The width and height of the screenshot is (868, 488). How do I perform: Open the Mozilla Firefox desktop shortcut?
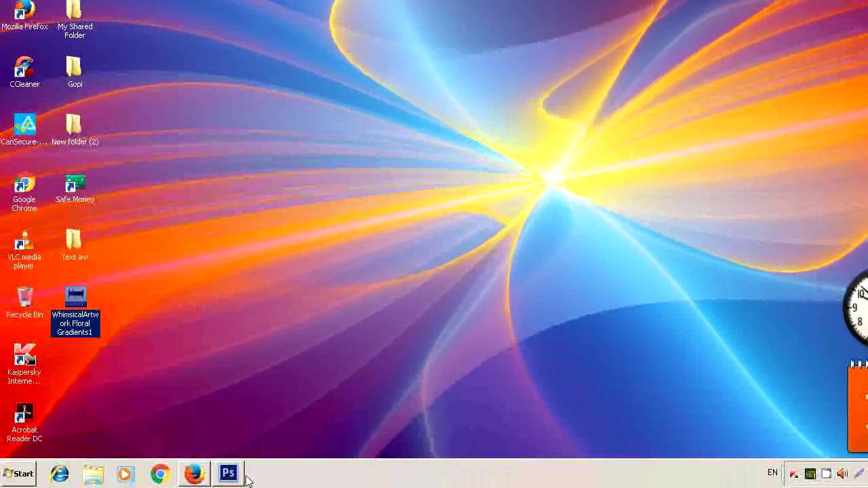(x=24, y=15)
